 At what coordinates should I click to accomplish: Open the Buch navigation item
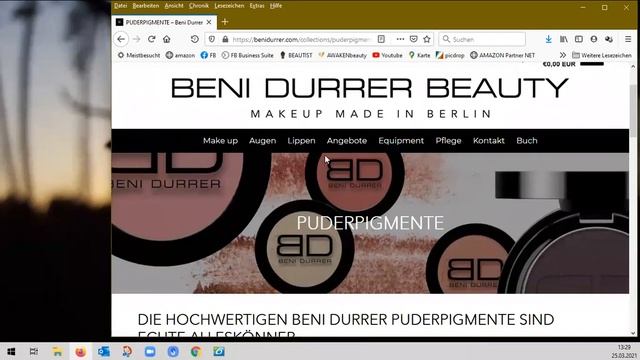click(x=527, y=141)
